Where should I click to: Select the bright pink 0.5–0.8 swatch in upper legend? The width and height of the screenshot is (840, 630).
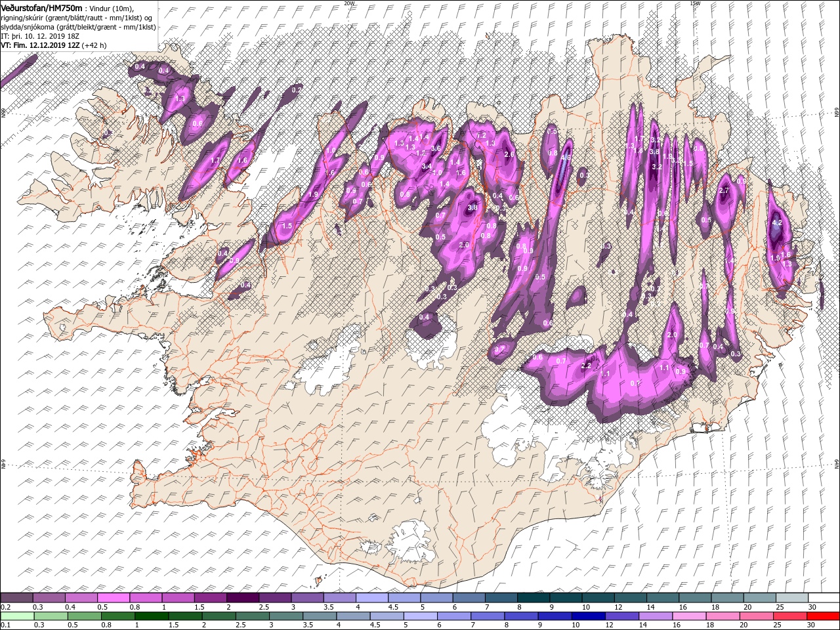coord(114,598)
